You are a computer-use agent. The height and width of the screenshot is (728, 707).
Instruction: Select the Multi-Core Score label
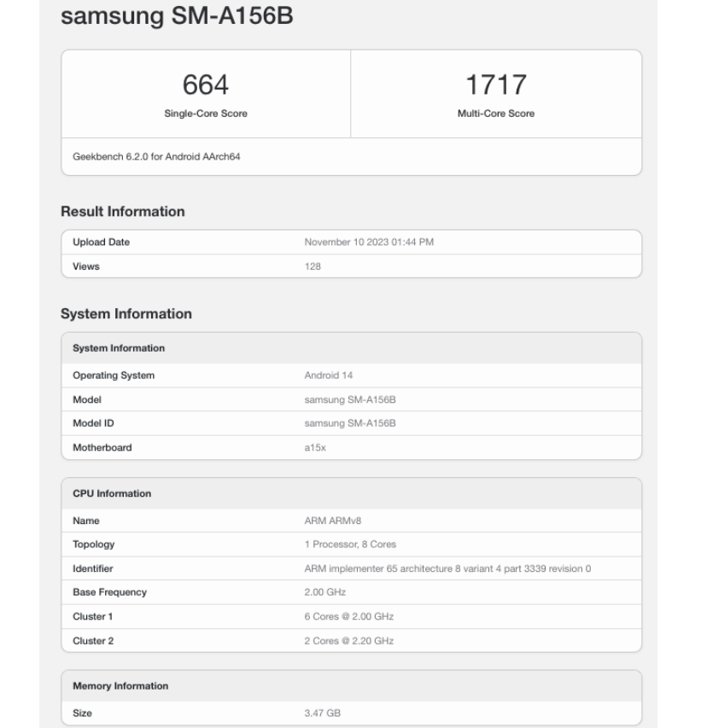[x=495, y=114]
